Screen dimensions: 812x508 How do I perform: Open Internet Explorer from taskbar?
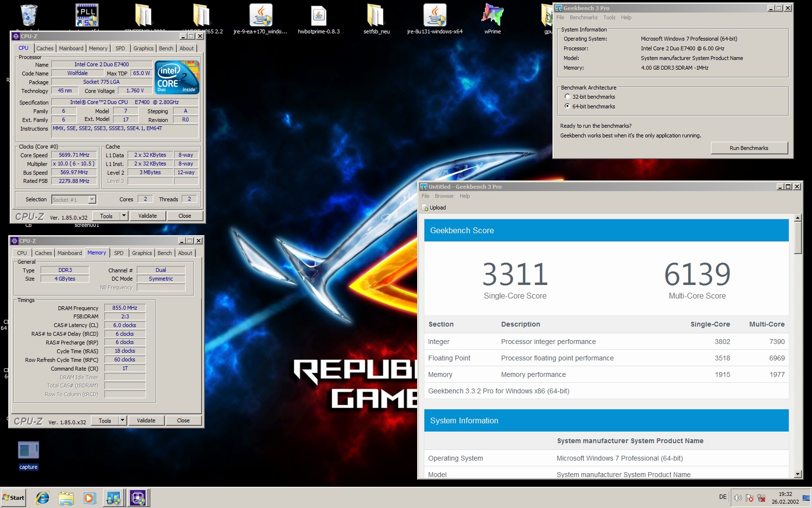pyautogui.click(x=43, y=497)
